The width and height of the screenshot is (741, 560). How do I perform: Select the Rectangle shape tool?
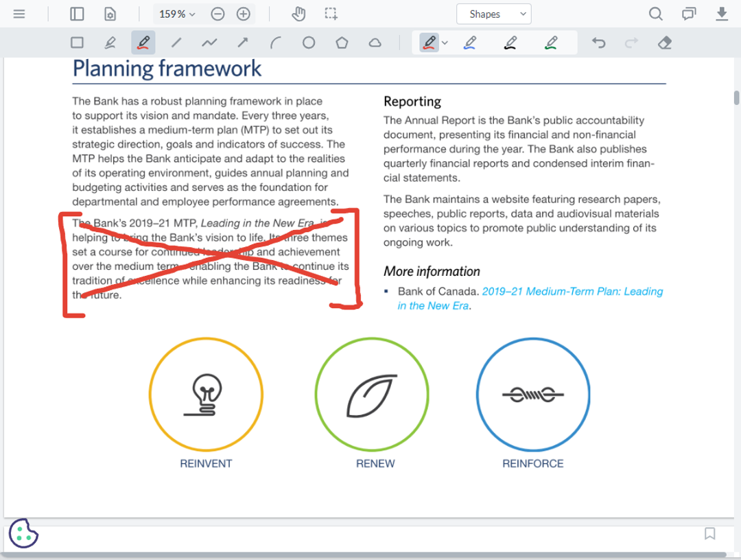click(77, 42)
